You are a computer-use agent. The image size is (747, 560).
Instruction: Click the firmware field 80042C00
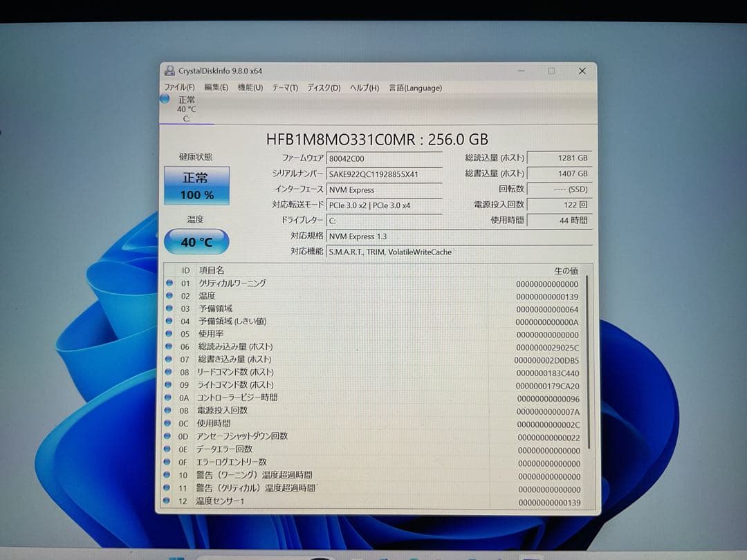coord(385,158)
